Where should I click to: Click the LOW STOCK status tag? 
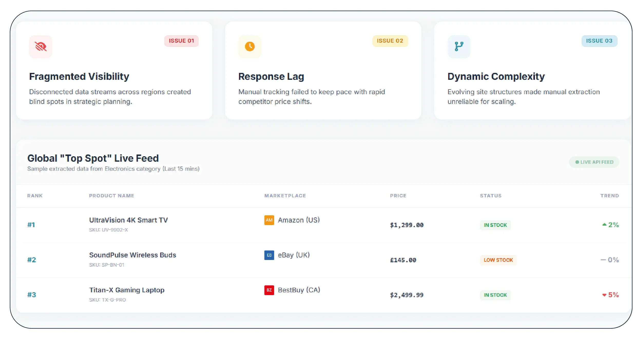click(x=498, y=260)
